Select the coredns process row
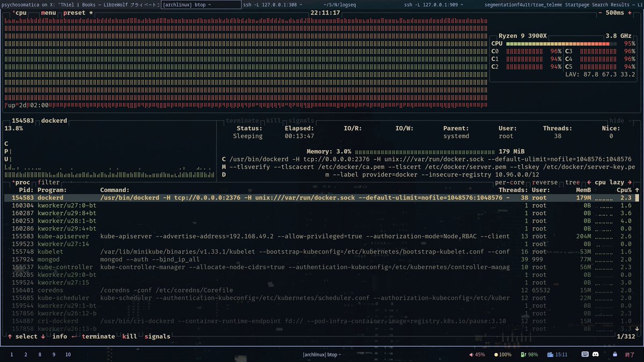Viewport: 644px width, 362px height. (319, 290)
